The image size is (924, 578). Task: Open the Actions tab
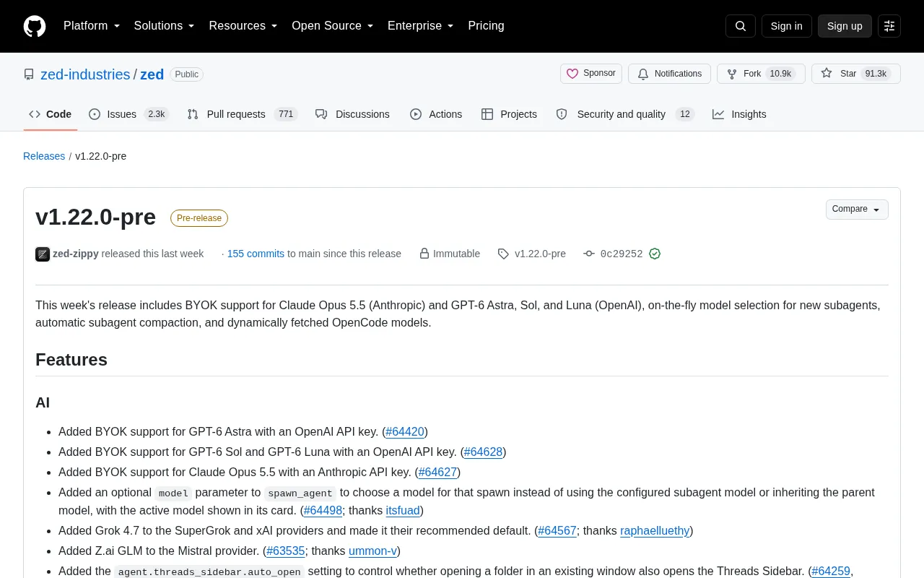pos(436,114)
